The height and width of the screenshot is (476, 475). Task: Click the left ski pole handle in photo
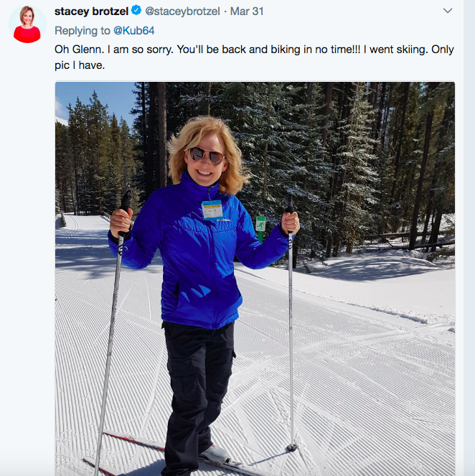[x=125, y=203]
